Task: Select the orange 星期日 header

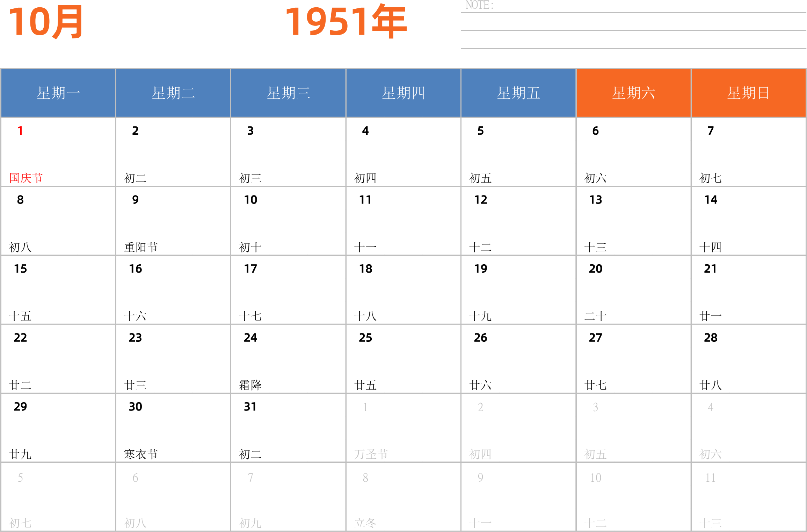Action: point(748,93)
